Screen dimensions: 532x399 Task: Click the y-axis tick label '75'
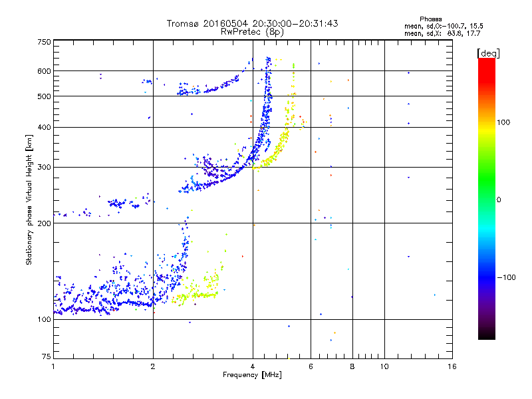pyautogui.click(x=47, y=356)
